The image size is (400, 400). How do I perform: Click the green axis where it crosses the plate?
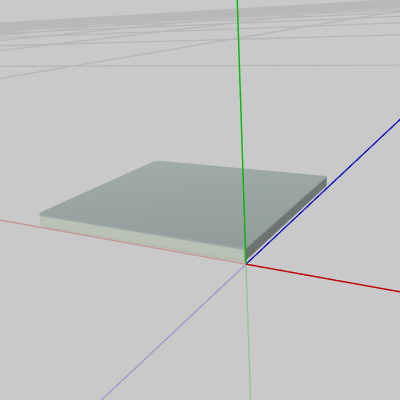point(244,210)
